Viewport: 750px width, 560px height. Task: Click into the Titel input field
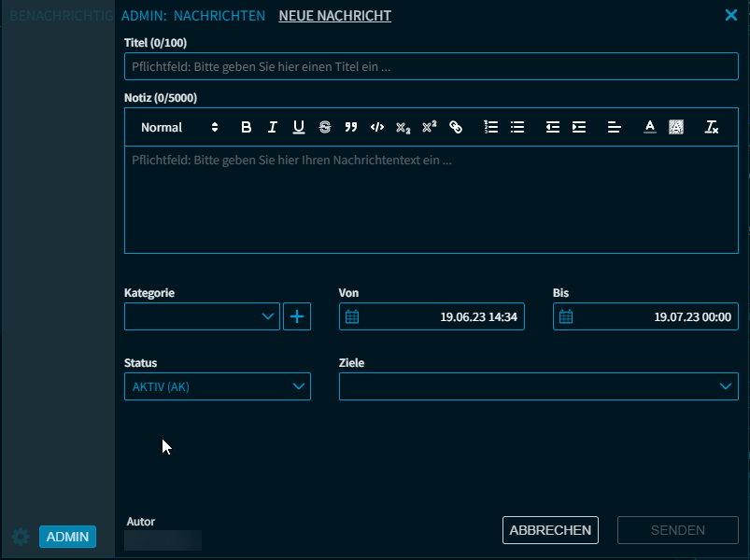click(x=431, y=67)
